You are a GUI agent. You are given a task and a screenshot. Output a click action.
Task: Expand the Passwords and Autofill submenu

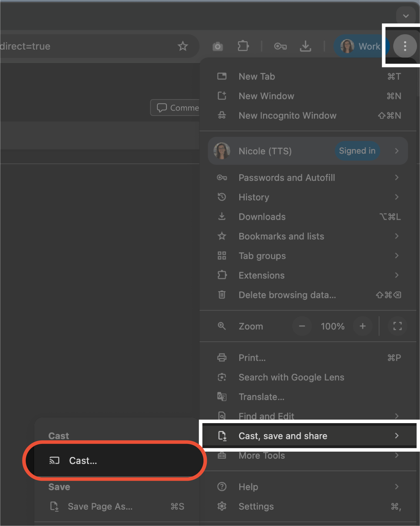(x=308, y=178)
